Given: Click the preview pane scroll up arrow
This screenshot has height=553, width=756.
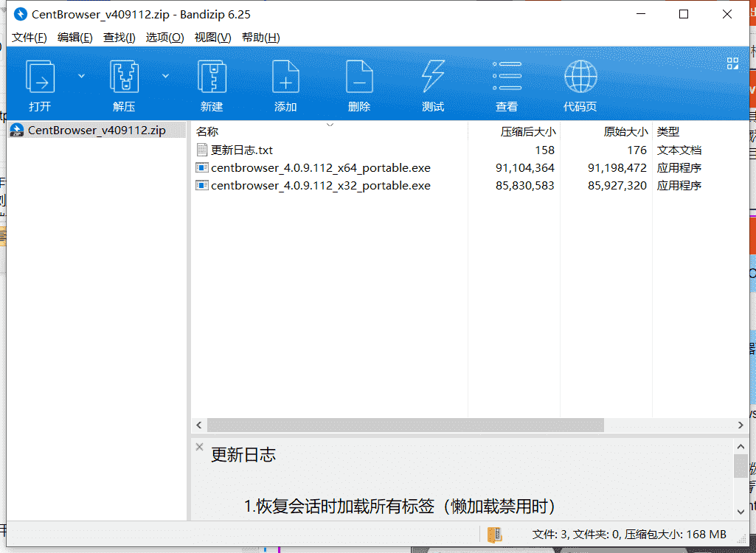Looking at the screenshot, I should coord(741,447).
